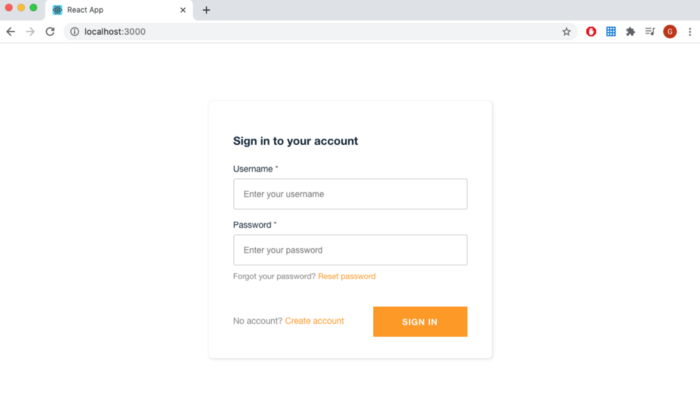Screen dimensions: 700x419
Task: Open a new browser tab
Action: [206, 10]
